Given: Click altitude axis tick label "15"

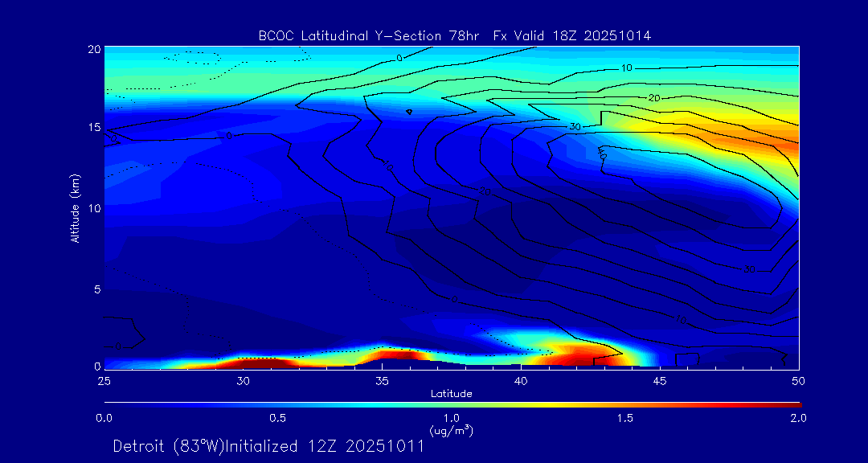Looking at the screenshot, I should 94,127.
